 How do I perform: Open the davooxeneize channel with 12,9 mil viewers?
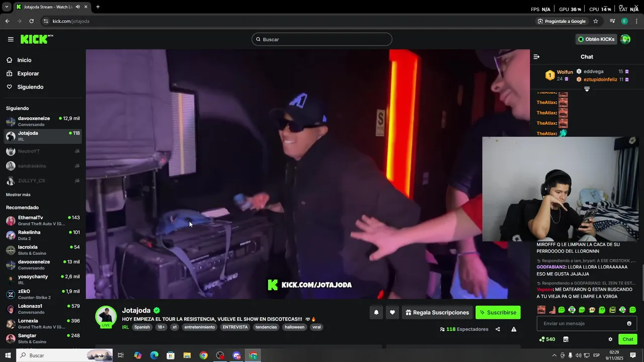pos(43,121)
